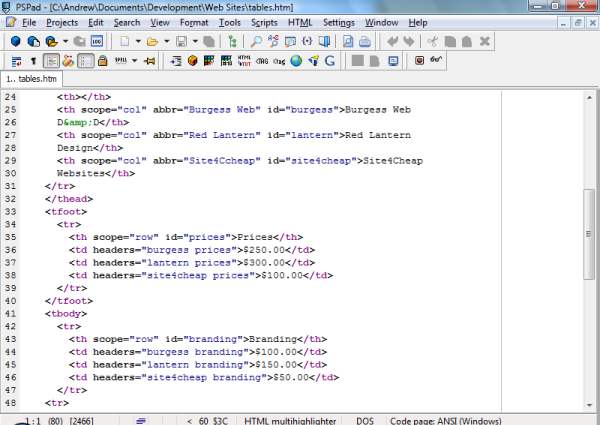Click the Find and Replace icon
The width and height of the screenshot is (600, 425).
(273, 41)
